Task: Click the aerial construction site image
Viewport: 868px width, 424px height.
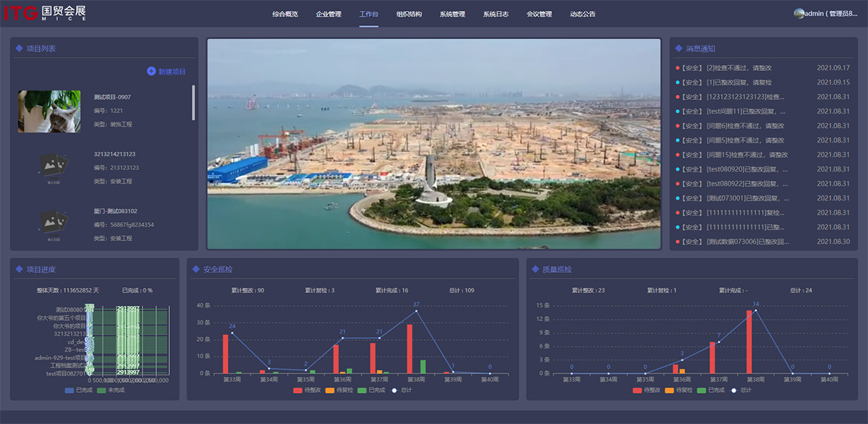Action: 434,144
